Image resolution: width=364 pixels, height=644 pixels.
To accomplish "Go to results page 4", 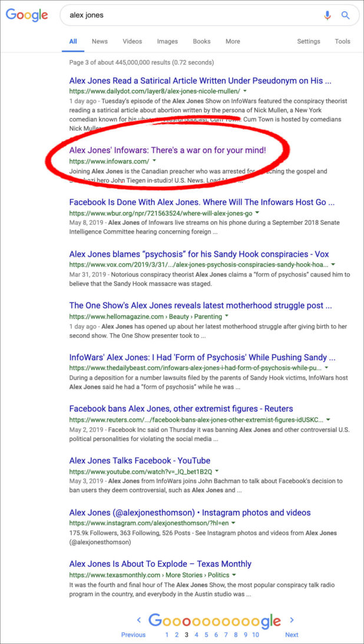I will (196, 635).
